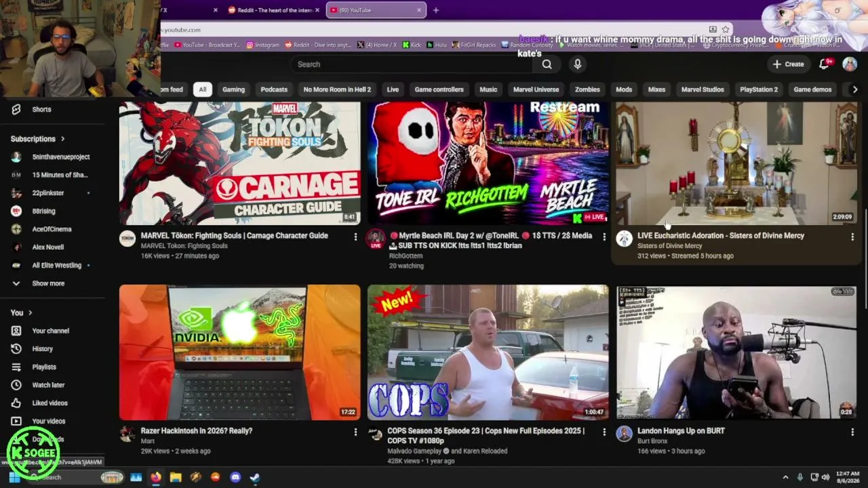
Task: Switch to the YouTube browser tab
Action: click(x=376, y=10)
